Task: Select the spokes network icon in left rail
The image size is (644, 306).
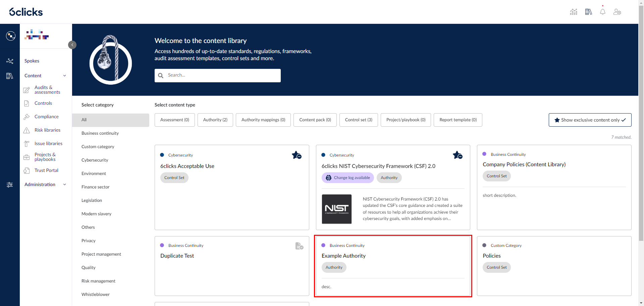Action: tap(10, 61)
